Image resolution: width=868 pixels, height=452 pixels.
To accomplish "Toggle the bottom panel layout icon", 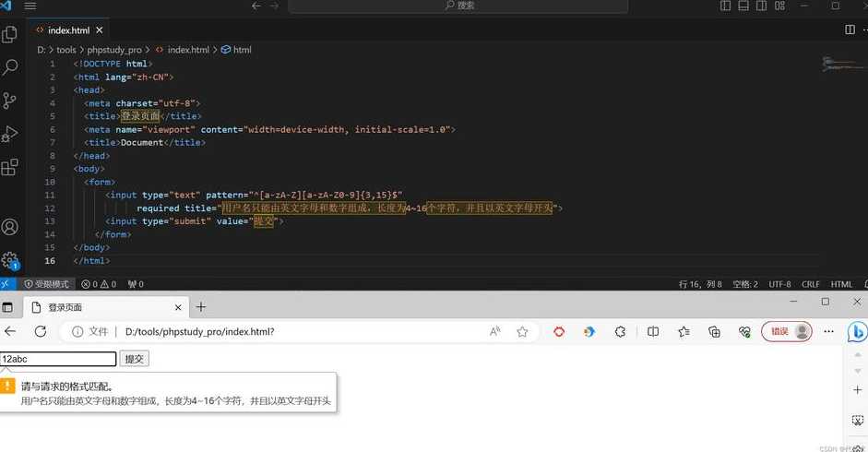I will pyautogui.click(x=743, y=6).
